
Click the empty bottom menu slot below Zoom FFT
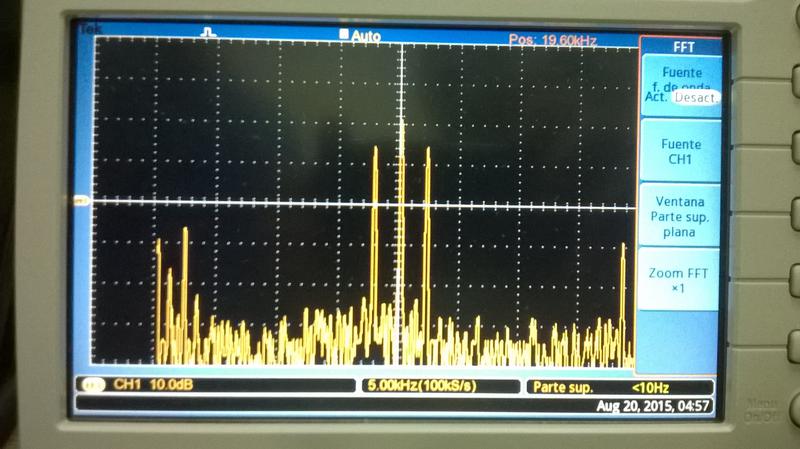681,340
